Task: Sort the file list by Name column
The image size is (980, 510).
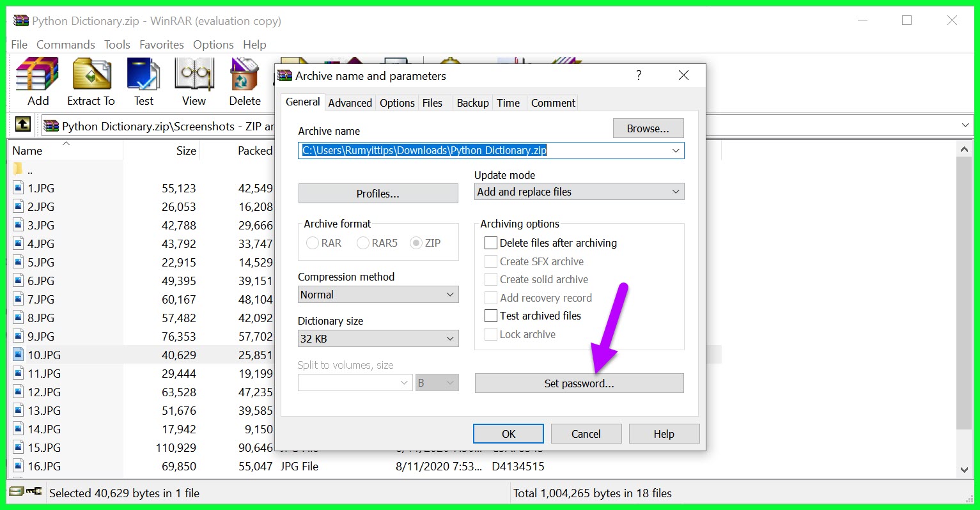Action: [27, 151]
